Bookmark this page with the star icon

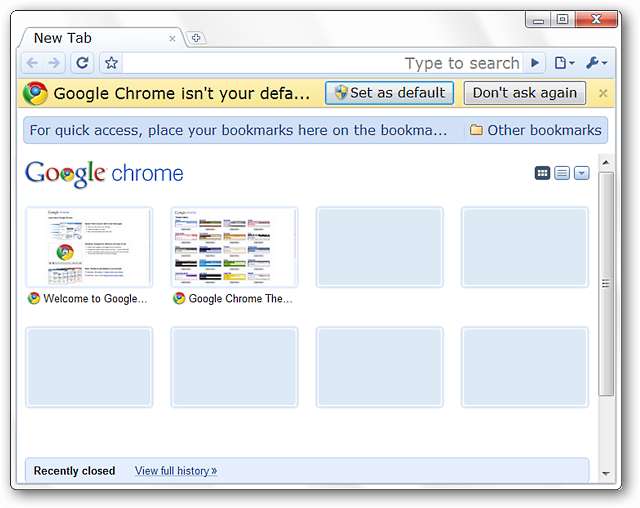pos(111,63)
